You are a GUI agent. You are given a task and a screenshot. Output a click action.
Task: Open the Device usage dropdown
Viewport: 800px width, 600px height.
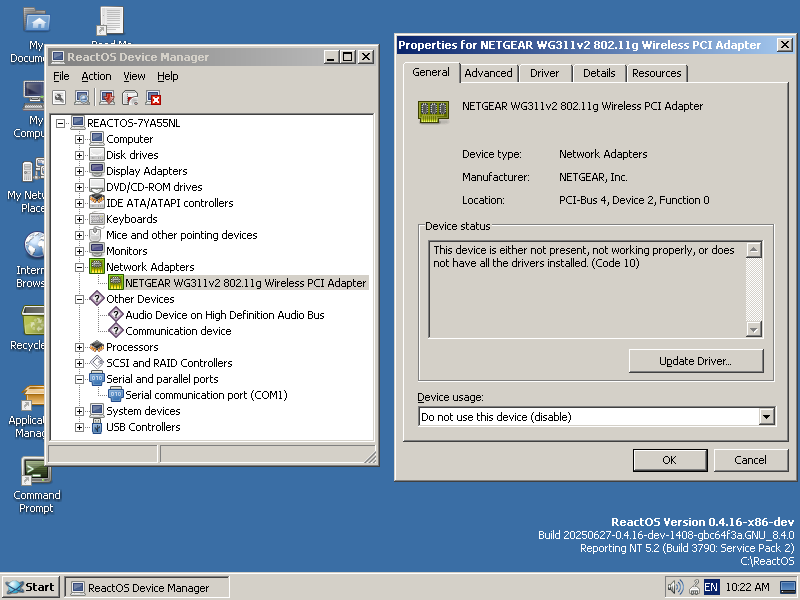pyautogui.click(x=766, y=417)
